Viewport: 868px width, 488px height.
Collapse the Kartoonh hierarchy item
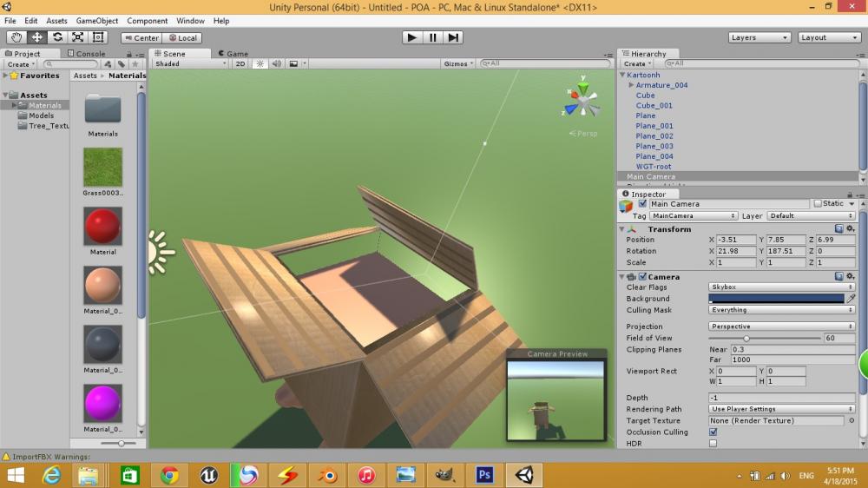coord(622,75)
